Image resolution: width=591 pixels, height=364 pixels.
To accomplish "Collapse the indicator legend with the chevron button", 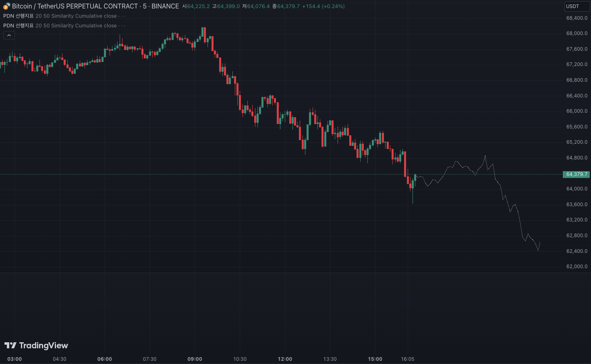I will (9, 35).
